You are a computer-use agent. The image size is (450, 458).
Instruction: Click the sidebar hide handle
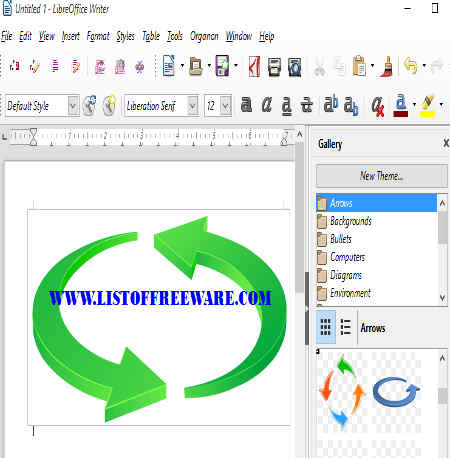point(307,308)
